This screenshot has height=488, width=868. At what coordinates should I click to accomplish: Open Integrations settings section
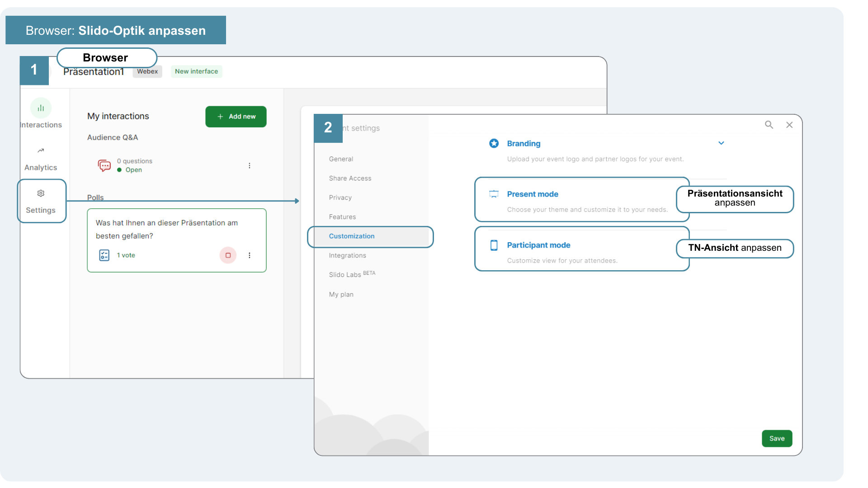point(348,255)
